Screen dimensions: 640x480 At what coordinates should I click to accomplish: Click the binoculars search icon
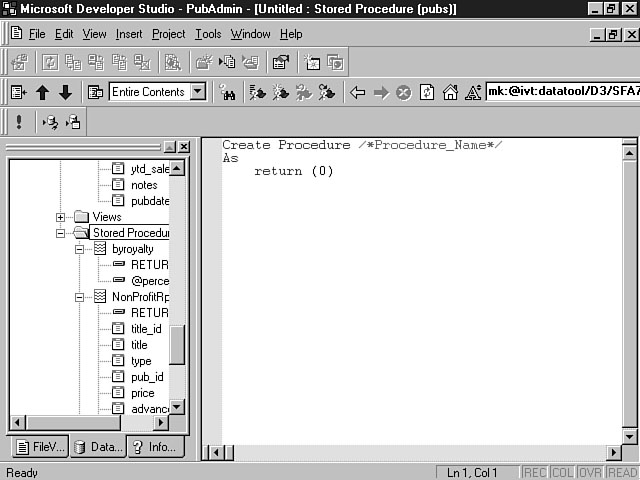tap(227, 92)
